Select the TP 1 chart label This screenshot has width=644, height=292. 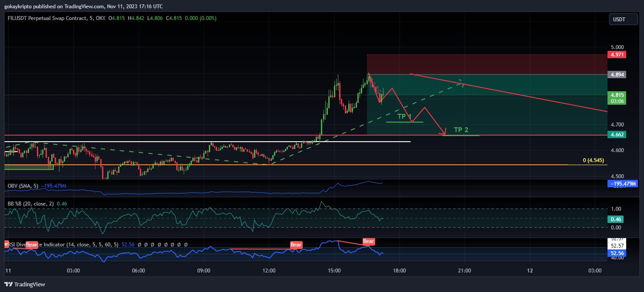[404, 116]
